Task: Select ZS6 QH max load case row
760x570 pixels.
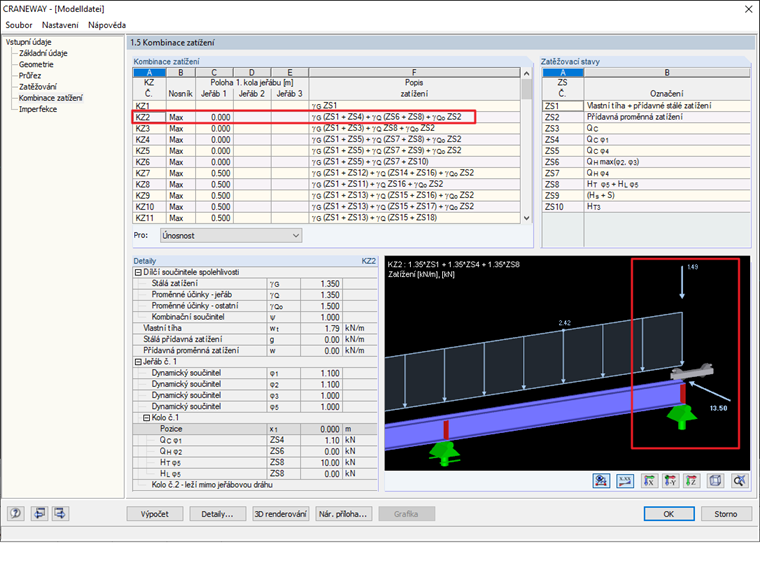Action: [x=646, y=162]
